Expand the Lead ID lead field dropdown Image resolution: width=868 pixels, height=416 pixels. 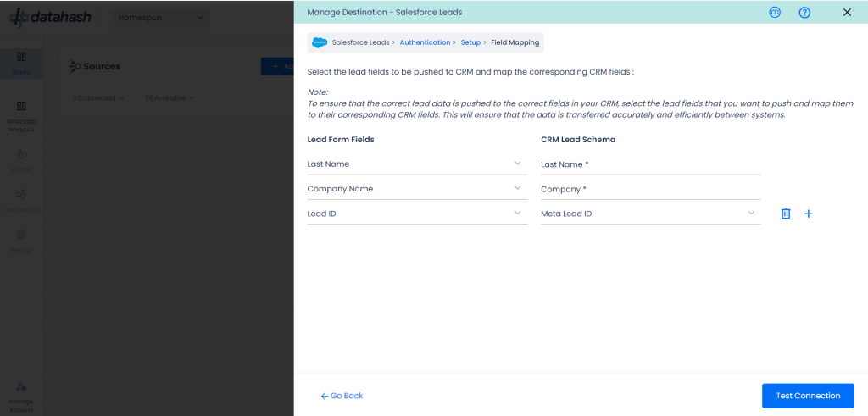[x=417, y=214]
